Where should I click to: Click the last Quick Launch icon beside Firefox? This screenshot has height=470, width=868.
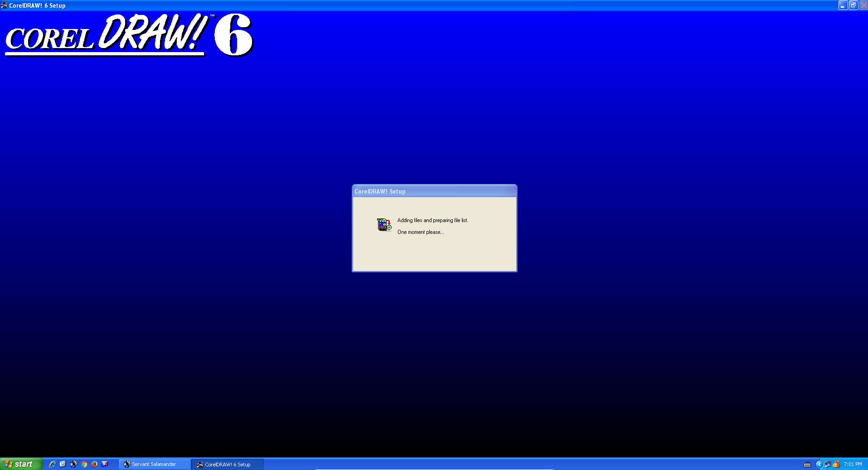pyautogui.click(x=105, y=464)
